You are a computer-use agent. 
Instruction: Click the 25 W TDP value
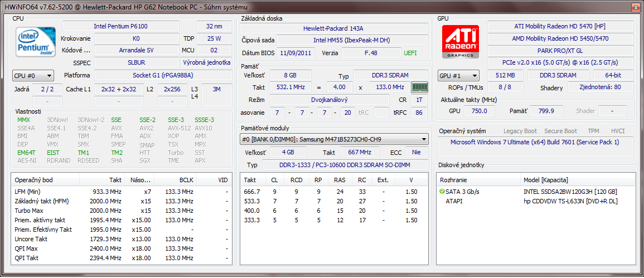215,38
